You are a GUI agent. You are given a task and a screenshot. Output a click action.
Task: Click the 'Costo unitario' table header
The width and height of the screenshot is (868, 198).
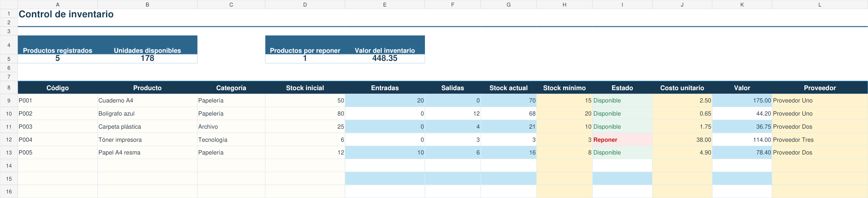click(682, 88)
